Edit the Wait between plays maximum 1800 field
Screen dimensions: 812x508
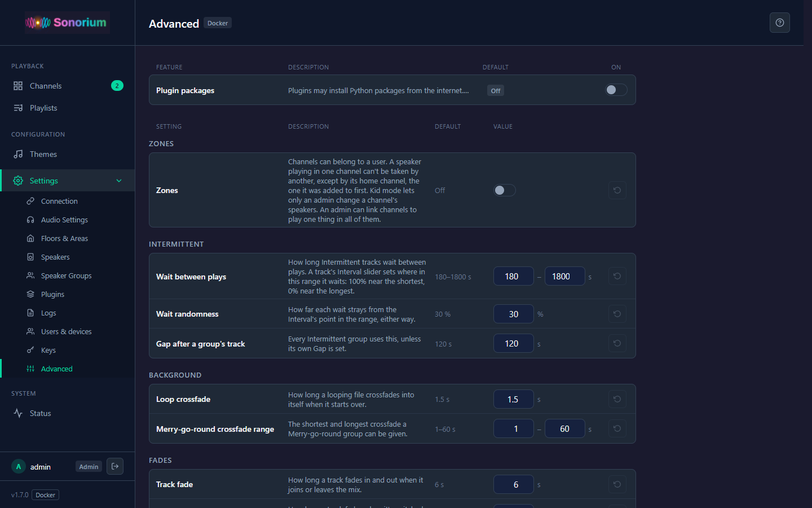coord(565,276)
